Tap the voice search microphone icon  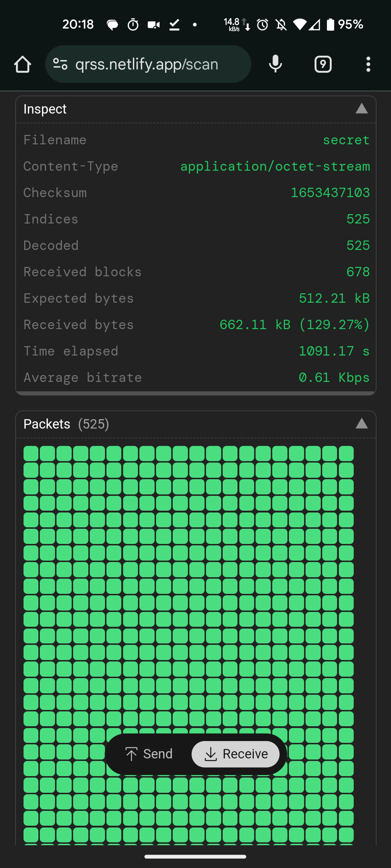click(x=275, y=64)
